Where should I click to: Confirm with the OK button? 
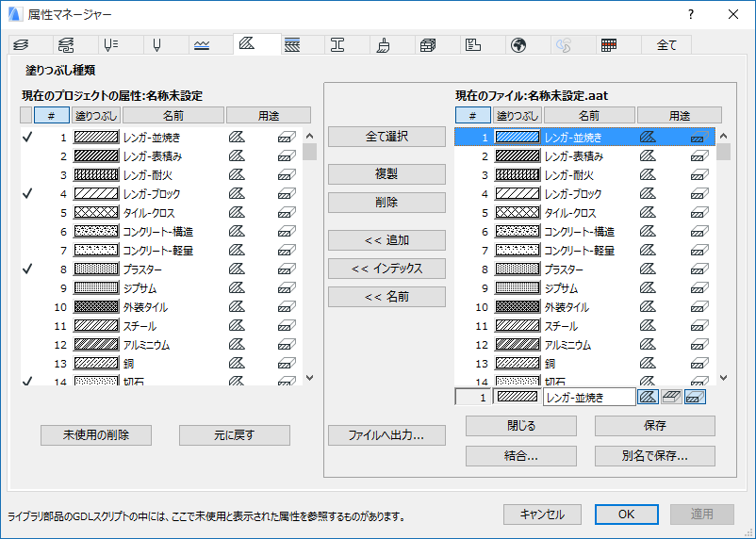(626, 514)
